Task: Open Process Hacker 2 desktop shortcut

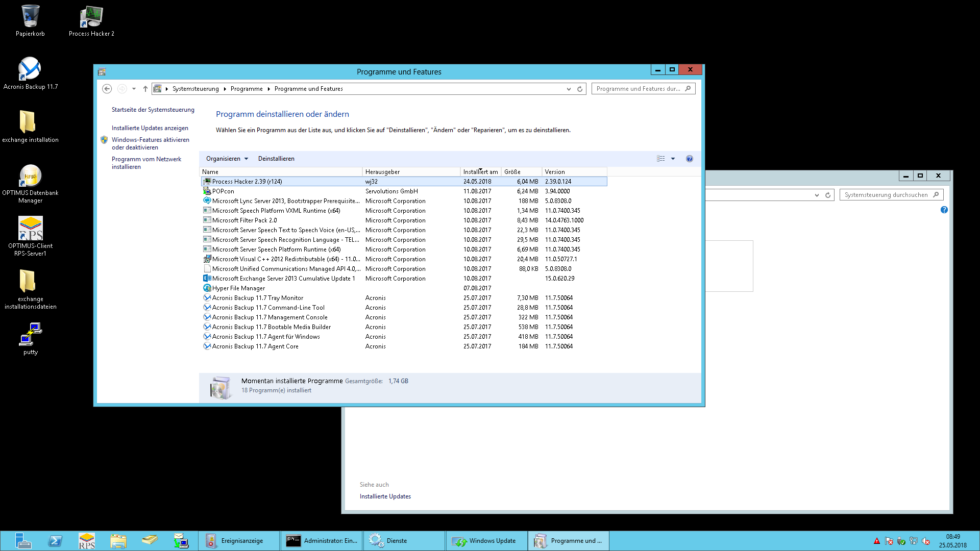Action: point(91,21)
